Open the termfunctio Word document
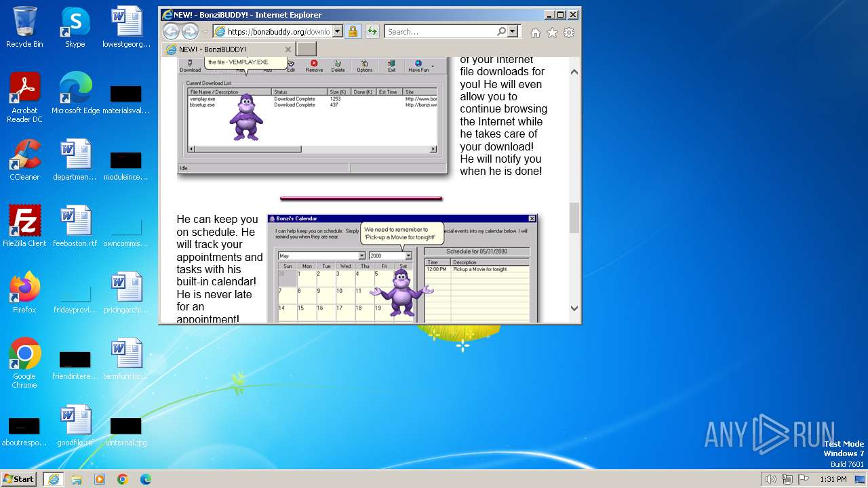Viewport: 868px width, 488px height. click(x=126, y=359)
